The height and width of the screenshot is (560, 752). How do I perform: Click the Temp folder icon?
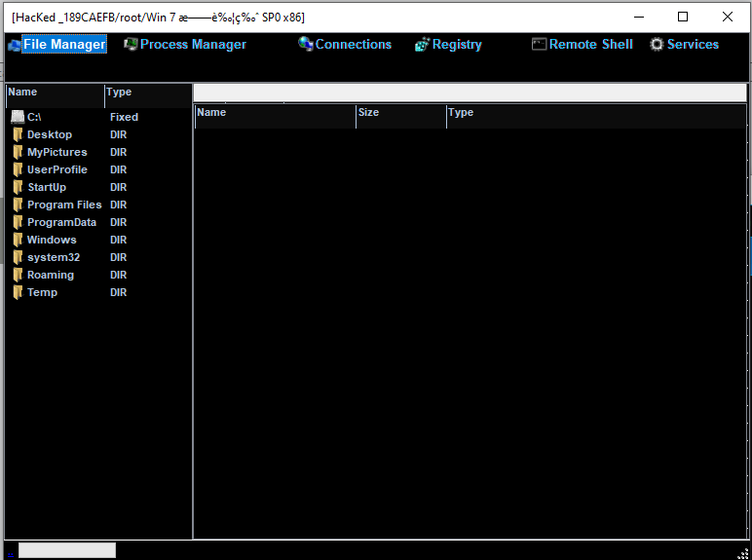pyautogui.click(x=18, y=292)
